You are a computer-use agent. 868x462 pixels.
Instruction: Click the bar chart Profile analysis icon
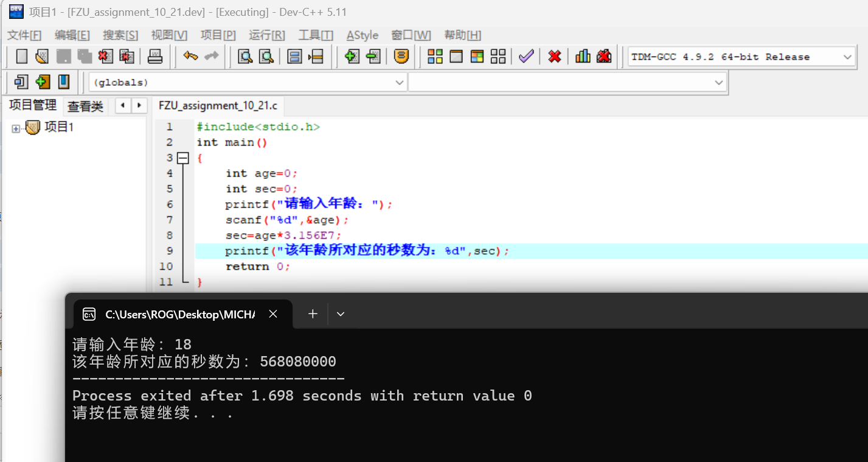(x=583, y=57)
